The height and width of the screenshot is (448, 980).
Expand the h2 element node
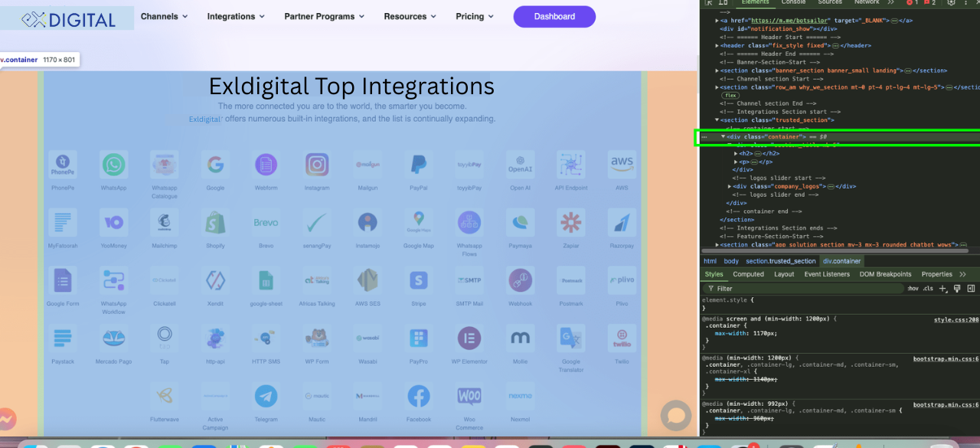click(736, 153)
